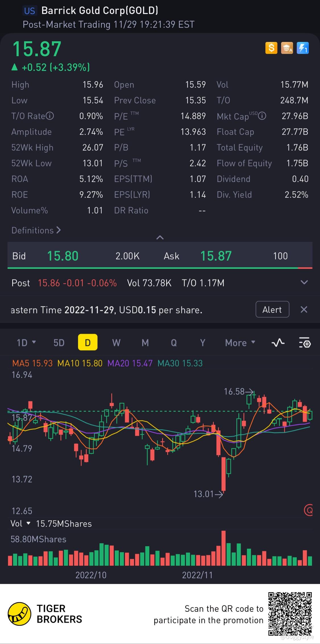Select the 5D chart tab

click(59, 343)
